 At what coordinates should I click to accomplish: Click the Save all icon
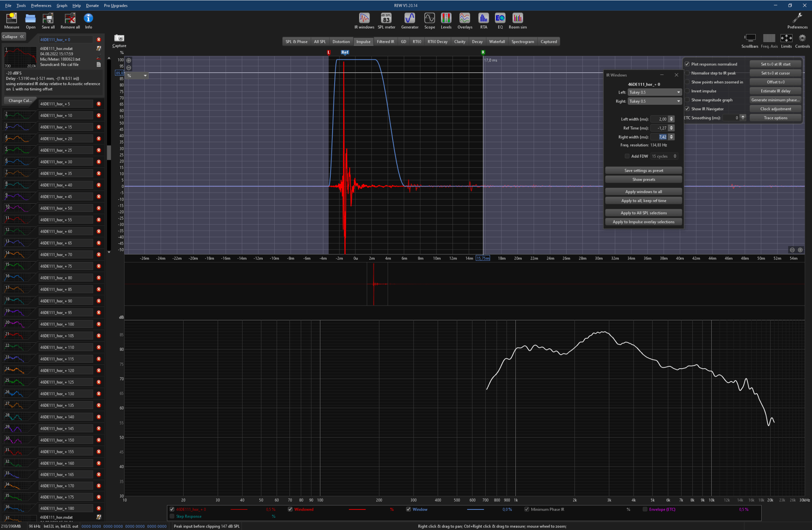pyautogui.click(x=48, y=21)
